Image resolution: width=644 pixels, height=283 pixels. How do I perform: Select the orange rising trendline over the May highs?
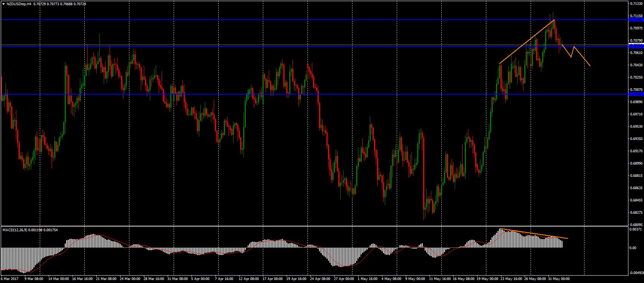[x=527, y=42]
